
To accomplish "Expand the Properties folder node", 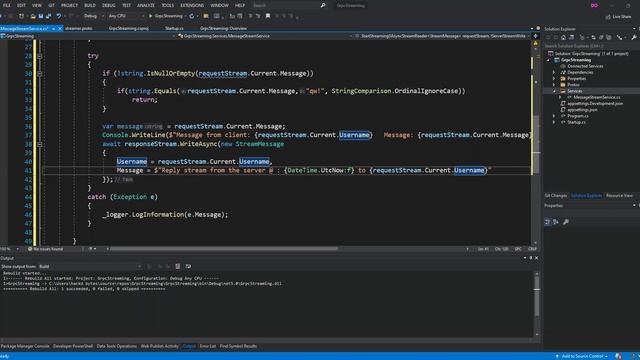I will pyautogui.click(x=554, y=78).
